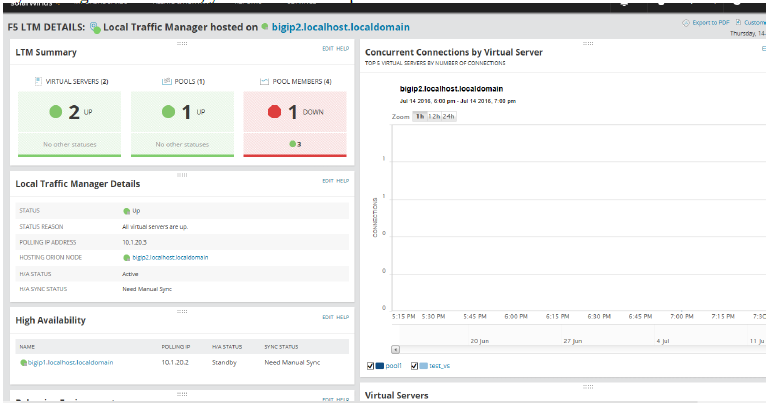Select 1h zoom on chart
The image size is (775, 405).
[x=420, y=117]
